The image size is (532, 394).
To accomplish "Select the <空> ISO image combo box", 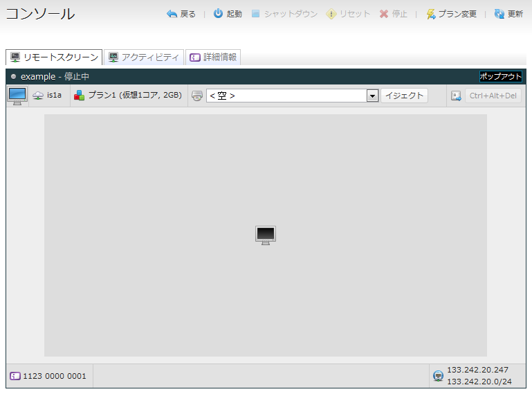I will click(x=286, y=96).
